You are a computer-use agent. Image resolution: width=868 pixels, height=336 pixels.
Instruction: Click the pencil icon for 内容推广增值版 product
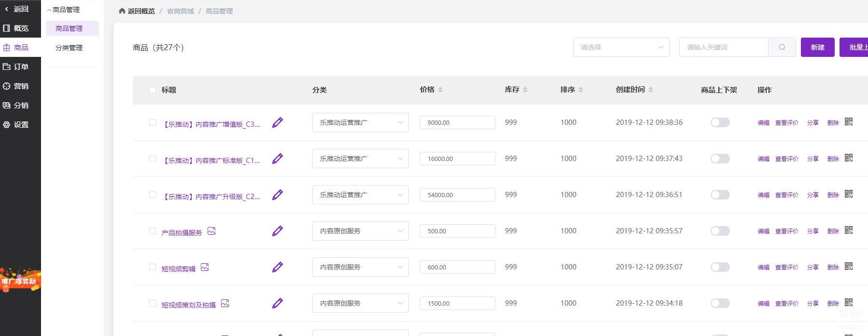click(277, 122)
